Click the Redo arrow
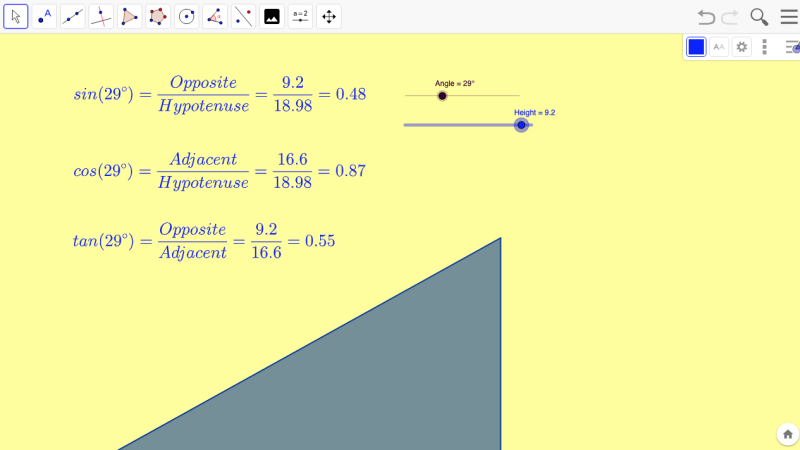This screenshot has height=450, width=800. [730, 17]
